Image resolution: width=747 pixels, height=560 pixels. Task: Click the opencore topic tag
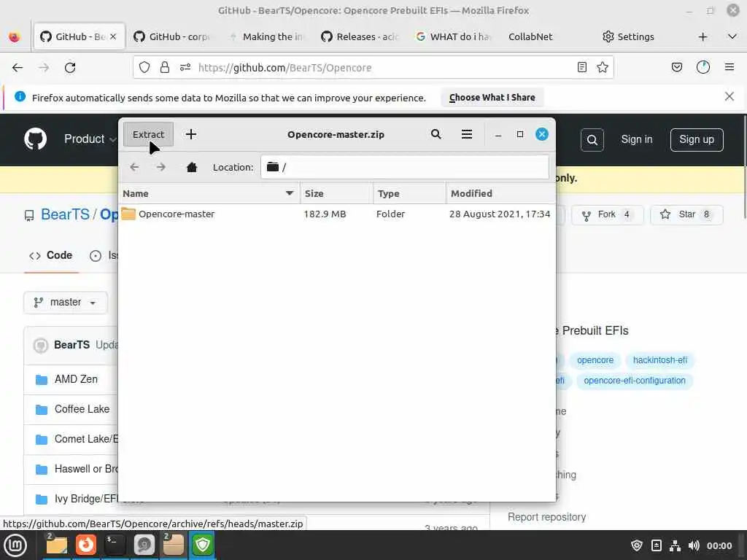coord(595,360)
